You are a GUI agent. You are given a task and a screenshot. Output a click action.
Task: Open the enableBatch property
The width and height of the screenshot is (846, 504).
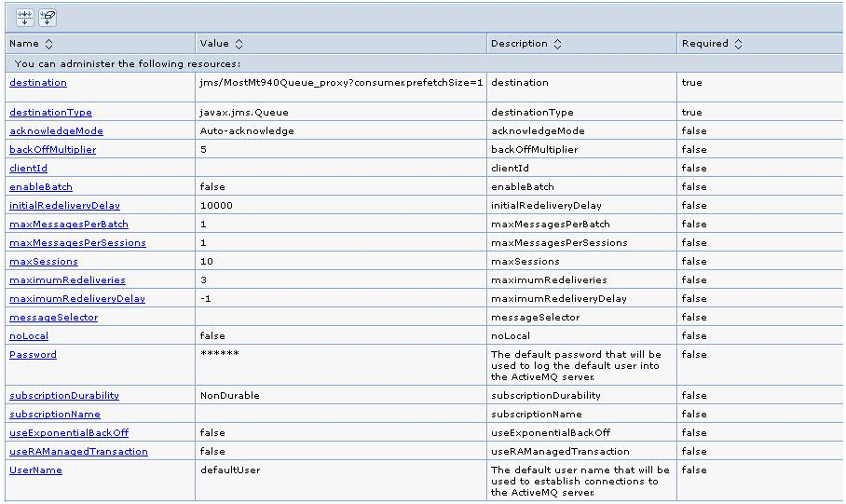[x=41, y=187]
